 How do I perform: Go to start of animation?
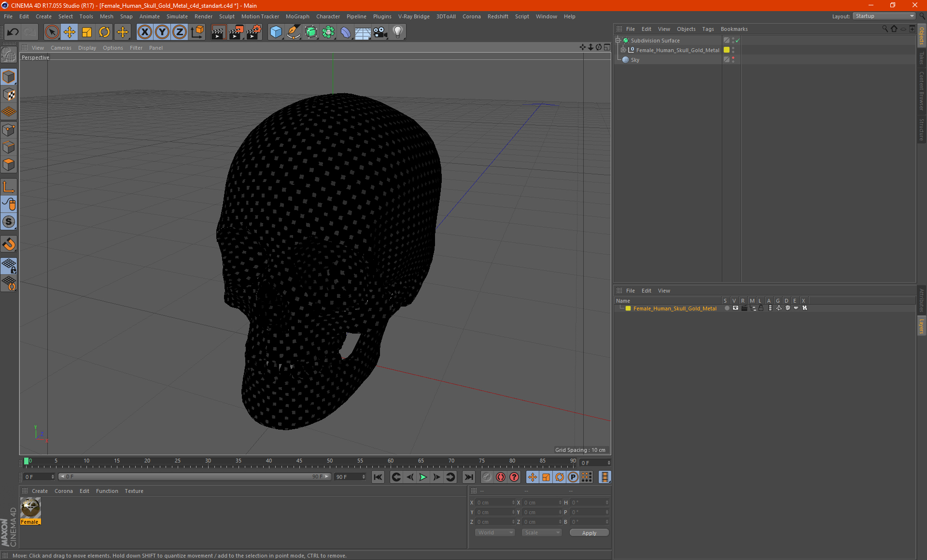(378, 477)
